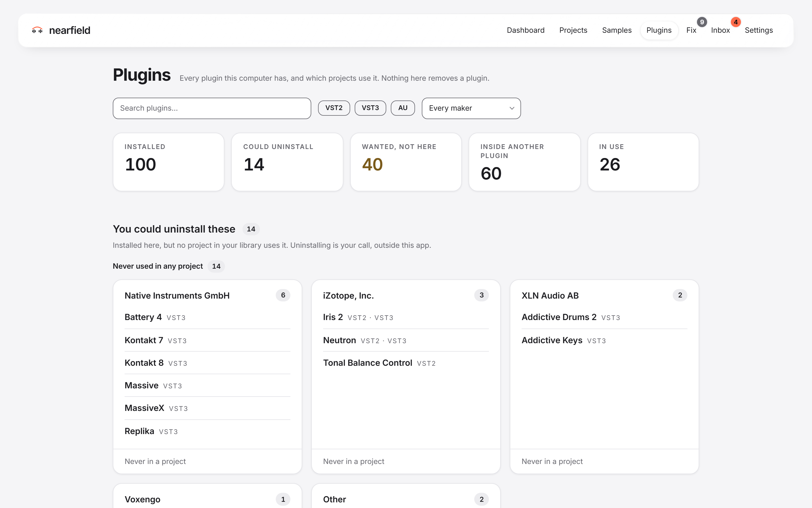Toggle the VST3 format filter
812x508 pixels.
370,108
